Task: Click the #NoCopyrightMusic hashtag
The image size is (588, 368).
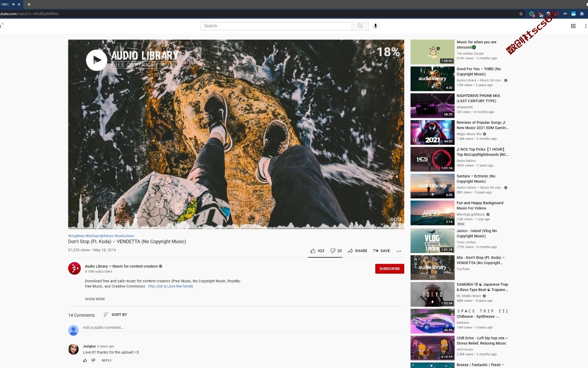Action: click(x=100, y=236)
